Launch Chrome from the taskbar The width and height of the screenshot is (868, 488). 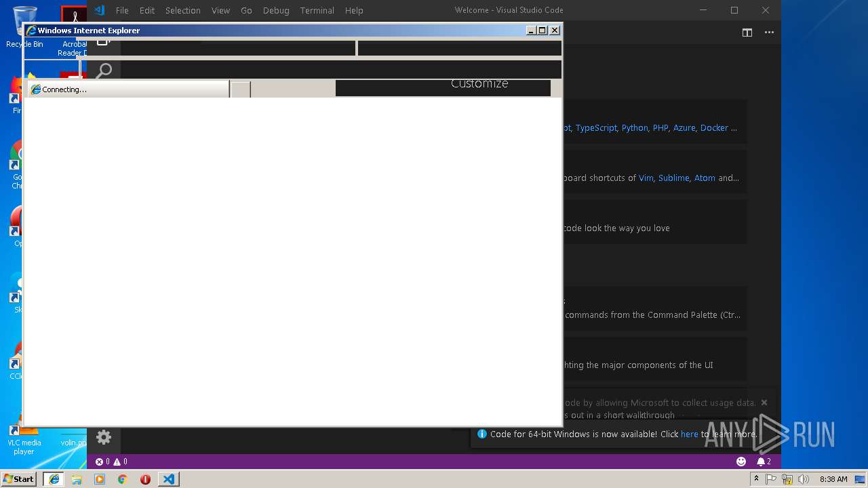pos(123,479)
